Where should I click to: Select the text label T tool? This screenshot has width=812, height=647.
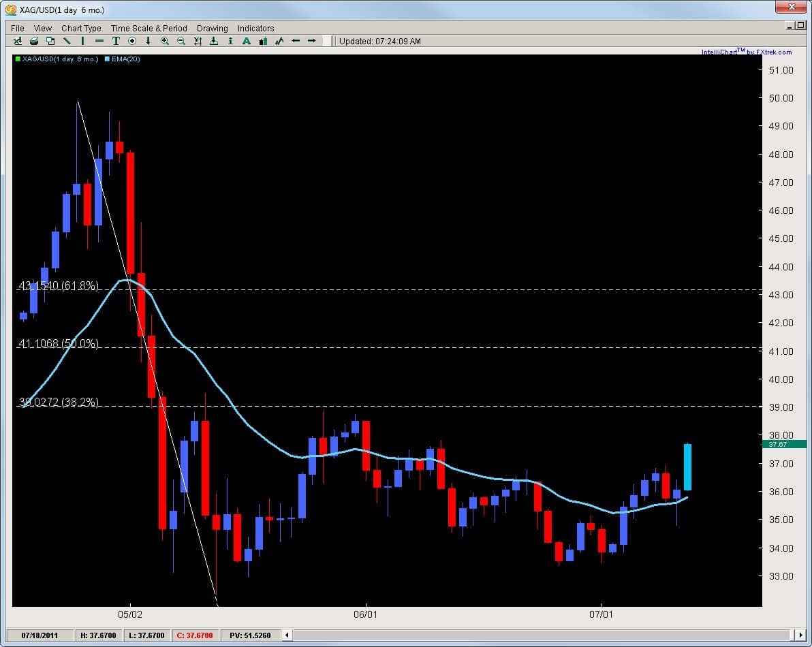(x=116, y=41)
